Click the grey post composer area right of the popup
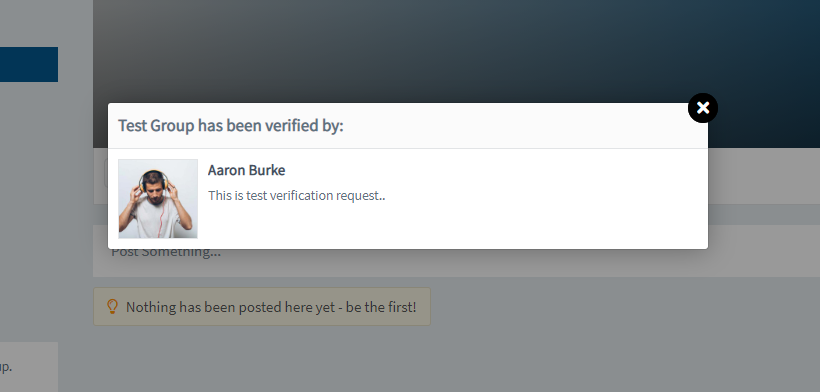 (764, 251)
